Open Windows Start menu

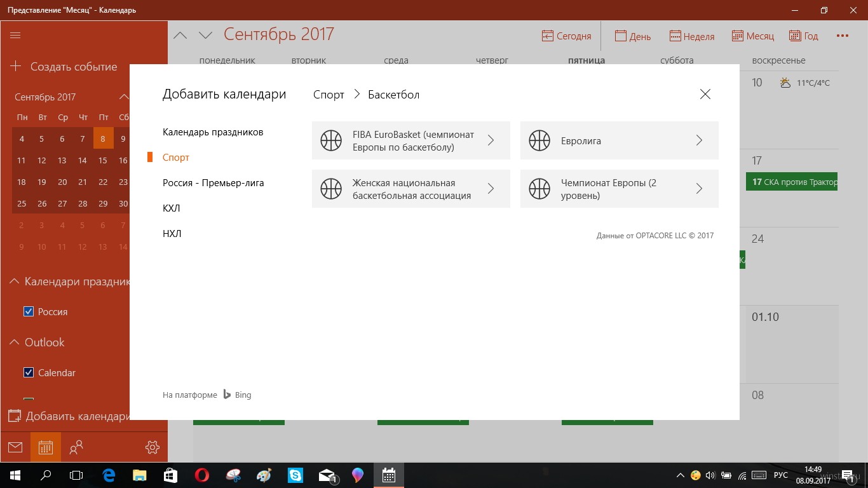[x=15, y=475]
